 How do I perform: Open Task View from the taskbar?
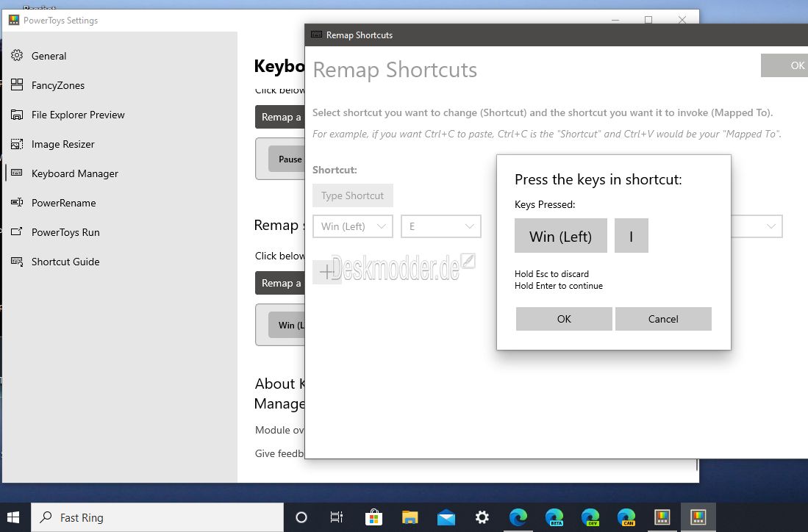337,517
